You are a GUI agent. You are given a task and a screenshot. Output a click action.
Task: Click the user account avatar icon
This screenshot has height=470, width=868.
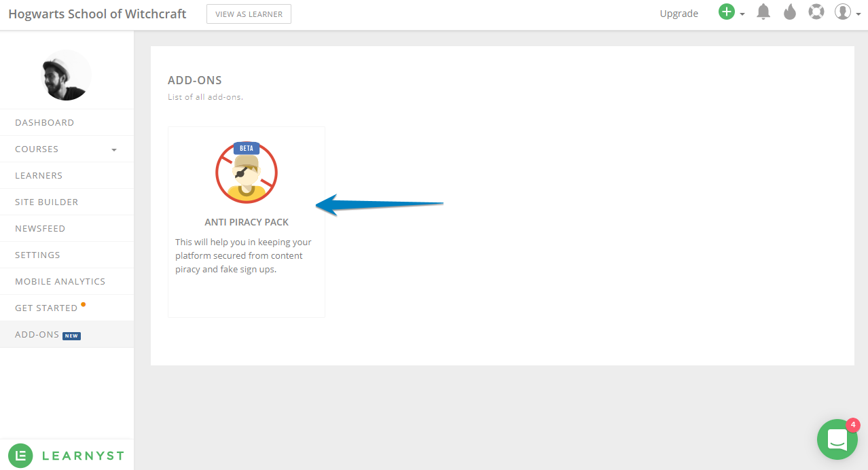point(843,12)
